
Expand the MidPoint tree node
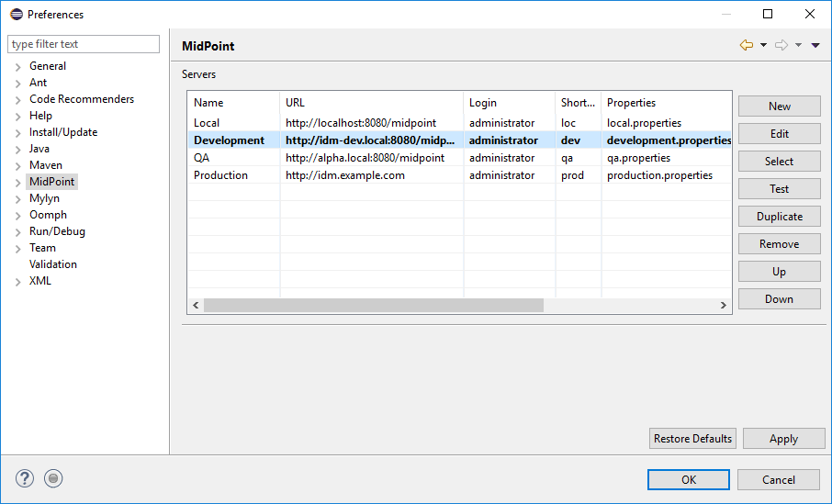(18, 183)
